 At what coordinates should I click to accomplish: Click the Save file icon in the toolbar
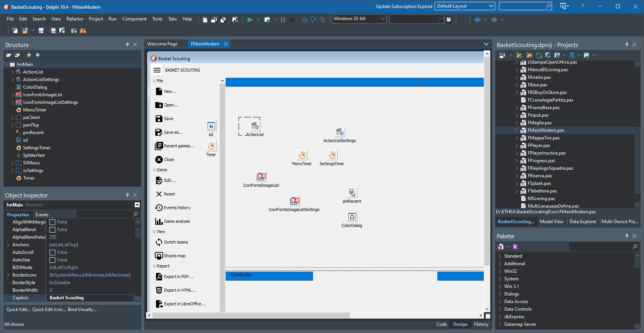(x=41, y=30)
